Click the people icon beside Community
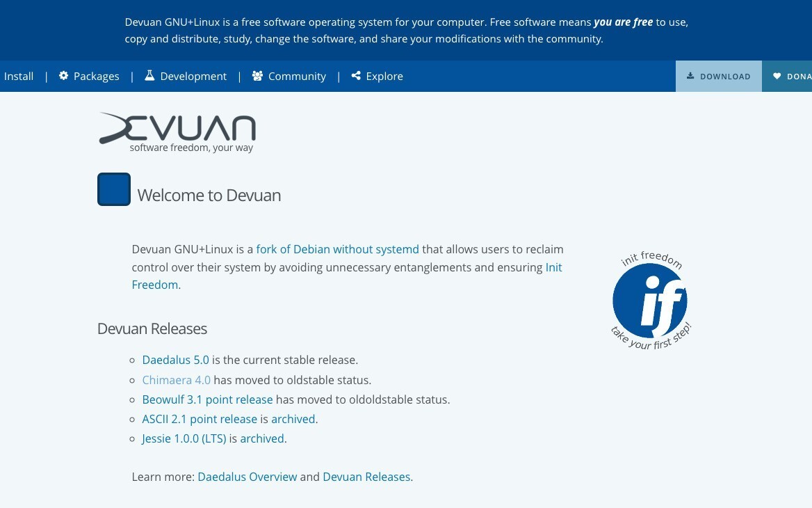Screen dimensions: 812x508 click(257, 76)
